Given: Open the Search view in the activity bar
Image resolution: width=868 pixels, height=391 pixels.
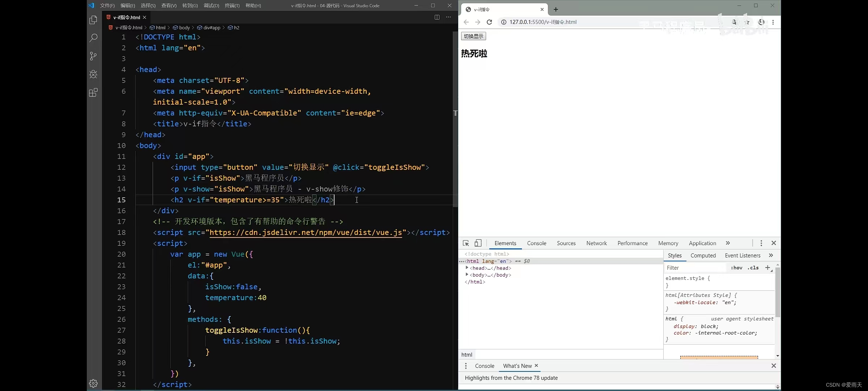Looking at the screenshot, I should pos(93,38).
